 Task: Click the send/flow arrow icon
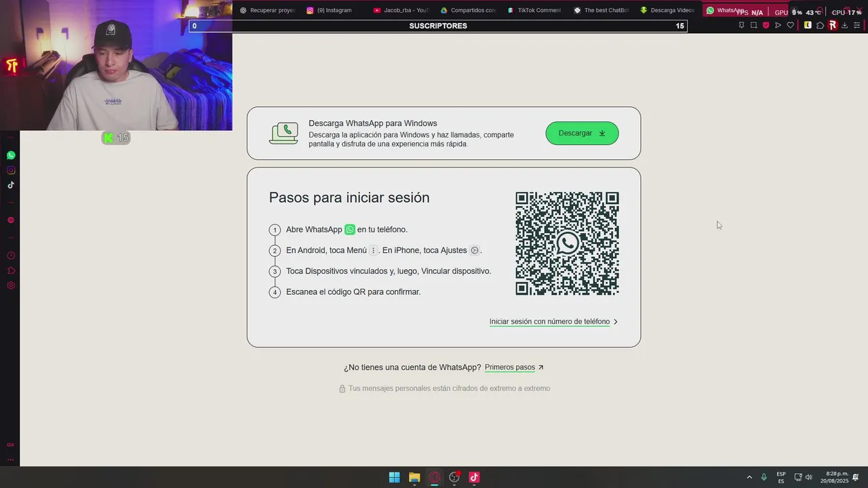point(778,25)
